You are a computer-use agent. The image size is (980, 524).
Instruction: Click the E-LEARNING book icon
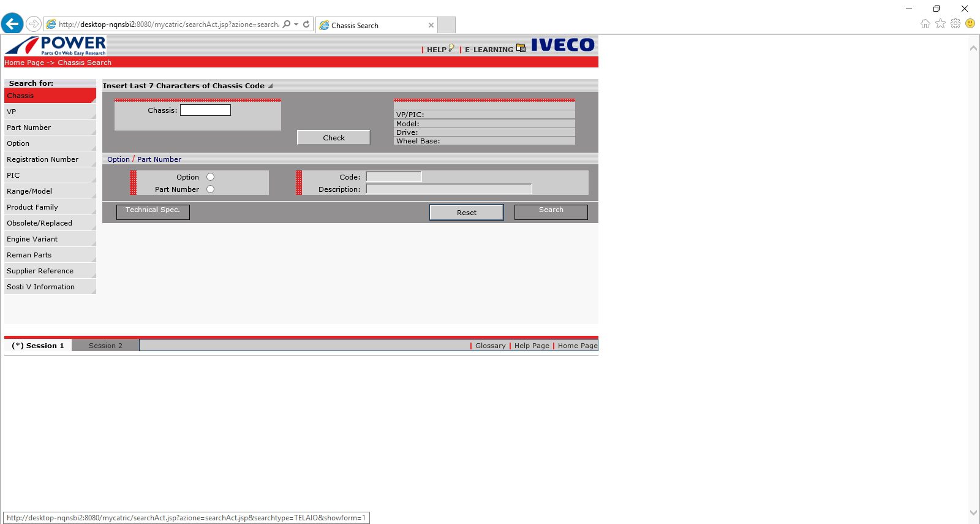tap(521, 48)
